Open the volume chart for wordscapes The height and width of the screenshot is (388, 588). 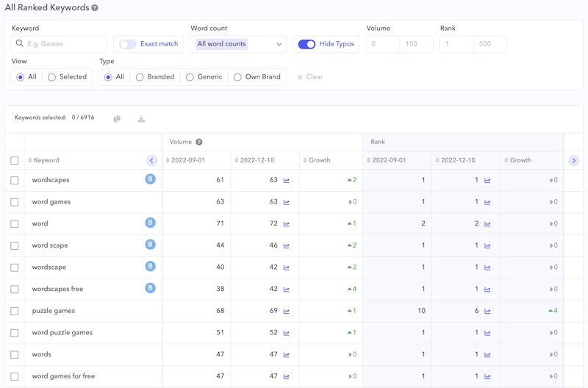[287, 180]
